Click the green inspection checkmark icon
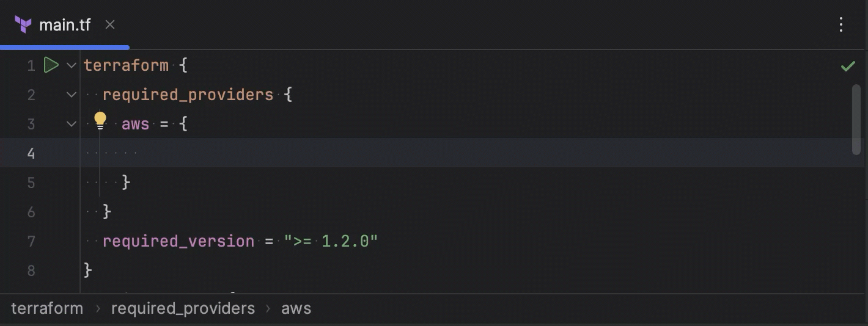 pyautogui.click(x=848, y=66)
